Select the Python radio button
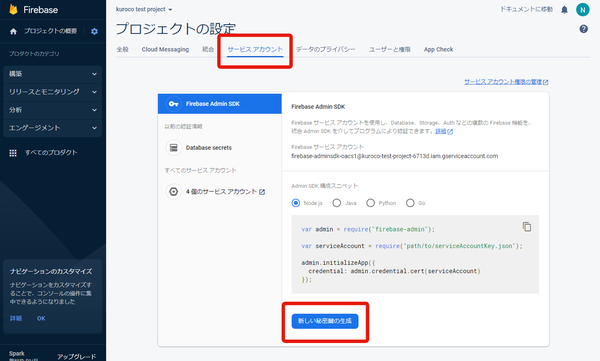Image resolution: width=600 pixels, height=361 pixels. point(370,203)
